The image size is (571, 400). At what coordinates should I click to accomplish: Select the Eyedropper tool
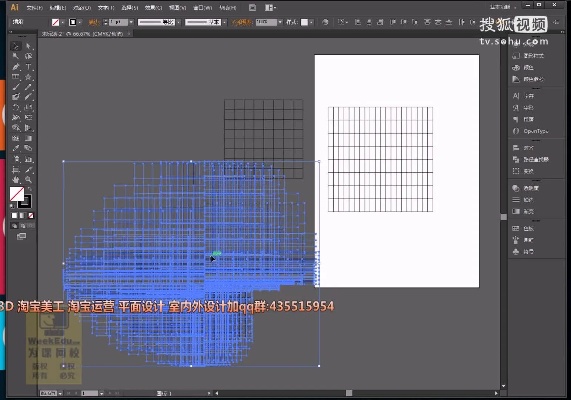(16, 148)
